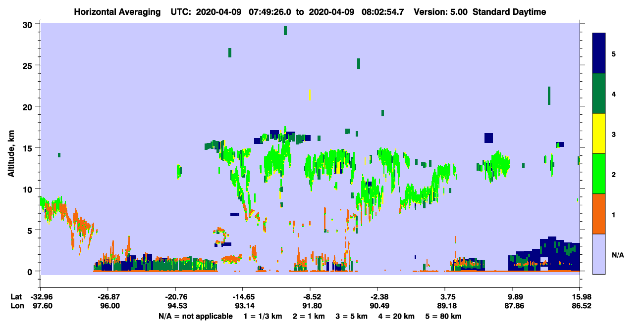Click the legend text "3 = 5 km"
The width and height of the screenshot is (644, 330).
[352, 316]
